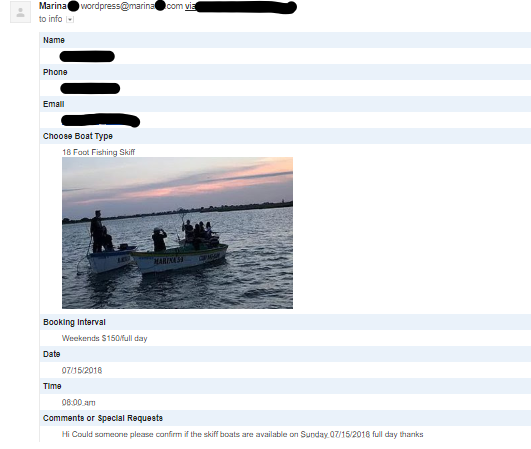This screenshot has width=531, height=449.
Task: Expand the 'to info' recipient details arrow
Action: pyautogui.click(x=70, y=20)
